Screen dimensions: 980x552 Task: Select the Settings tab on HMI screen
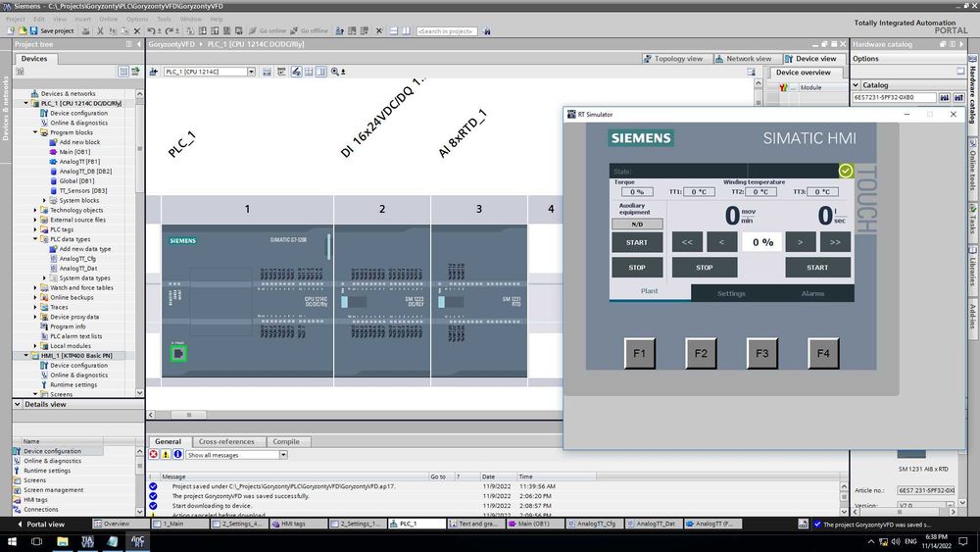pos(731,293)
